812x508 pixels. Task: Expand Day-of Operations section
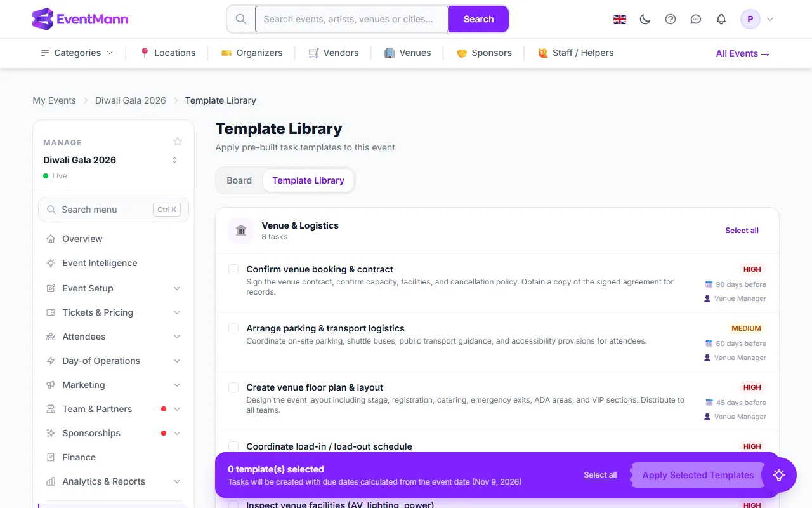point(114,361)
